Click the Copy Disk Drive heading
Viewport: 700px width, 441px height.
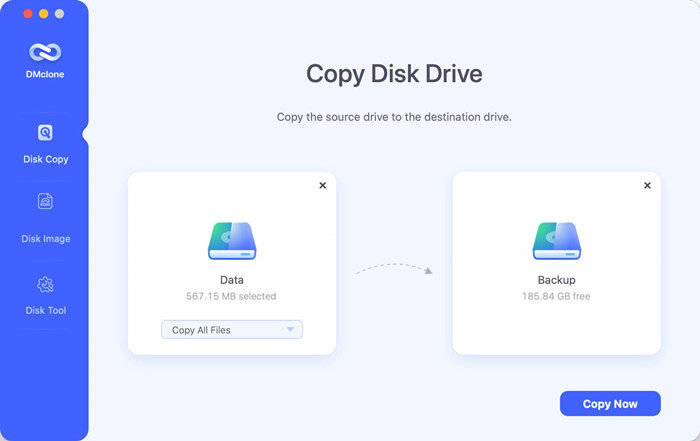[x=394, y=74]
